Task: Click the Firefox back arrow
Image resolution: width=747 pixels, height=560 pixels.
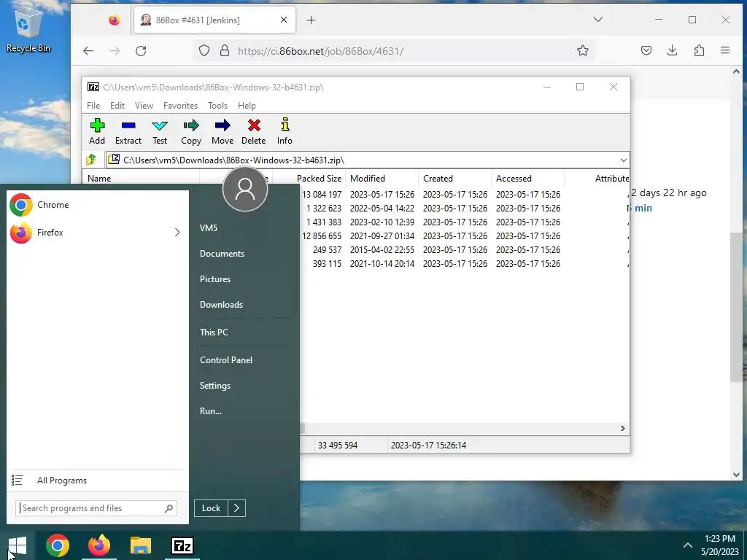Action: pos(88,51)
